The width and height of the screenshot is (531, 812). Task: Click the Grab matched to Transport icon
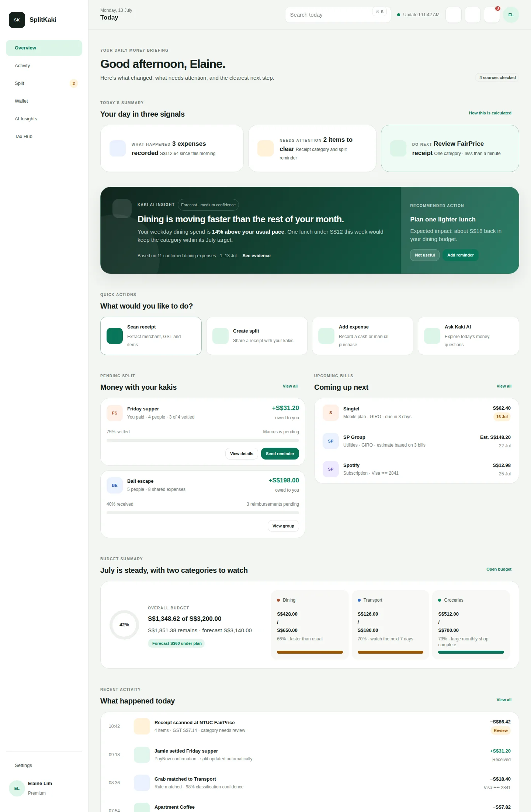pos(142,783)
